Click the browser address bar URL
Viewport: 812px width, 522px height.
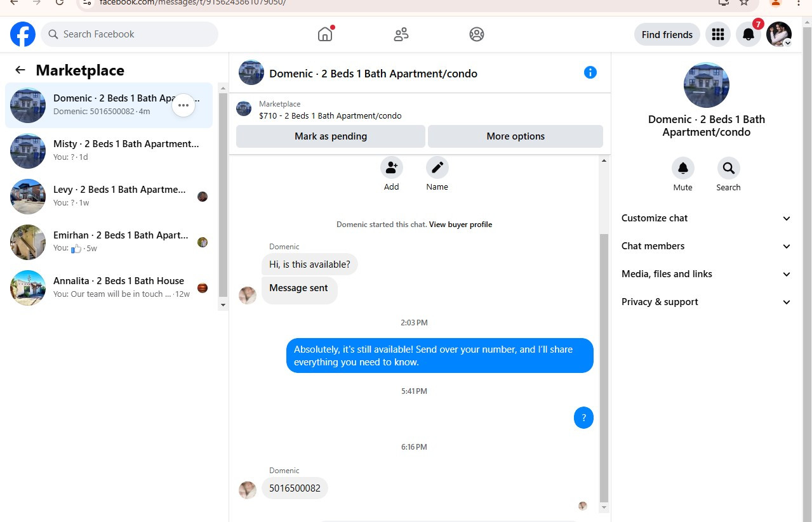192,3
